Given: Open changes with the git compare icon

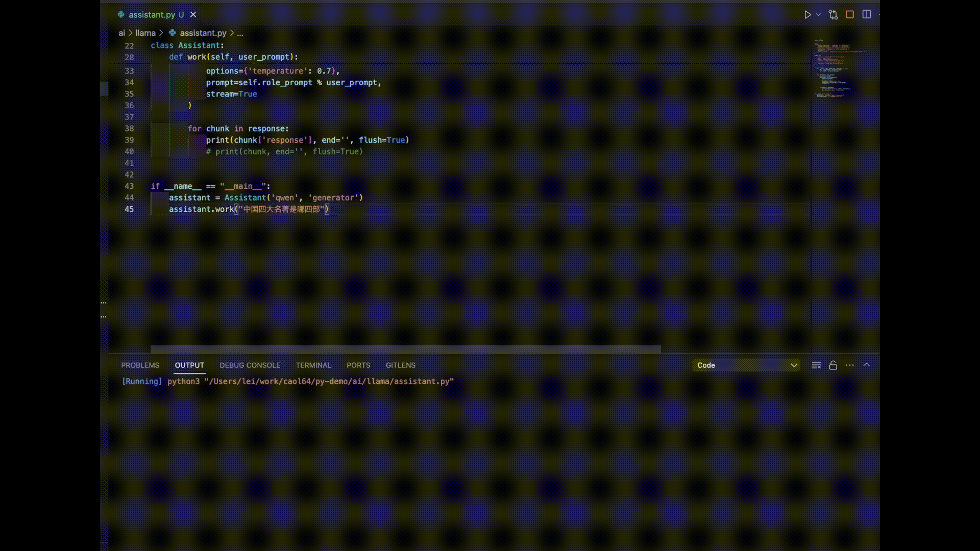Looking at the screenshot, I should tap(833, 15).
